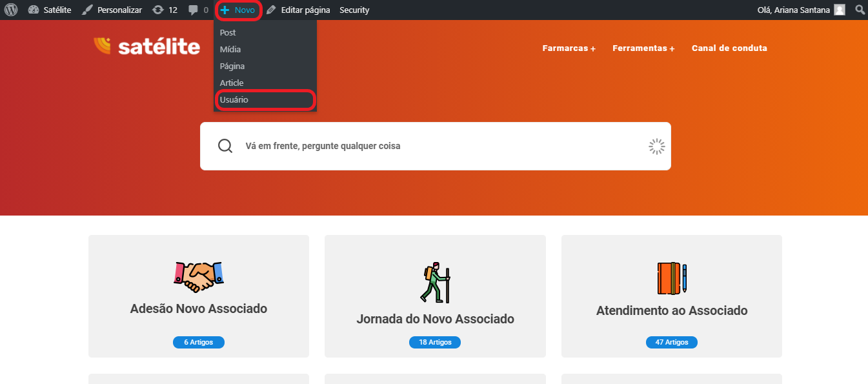Open Personalizar customizer in admin bar
The height and width of the screenshot is (384, 868).
coord(112,10)
